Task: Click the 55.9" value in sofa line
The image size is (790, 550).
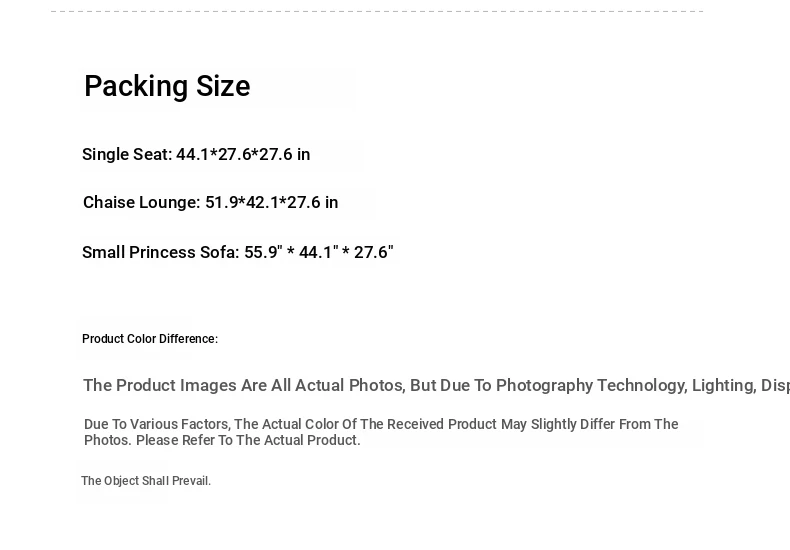Action: tap(264, 252)
